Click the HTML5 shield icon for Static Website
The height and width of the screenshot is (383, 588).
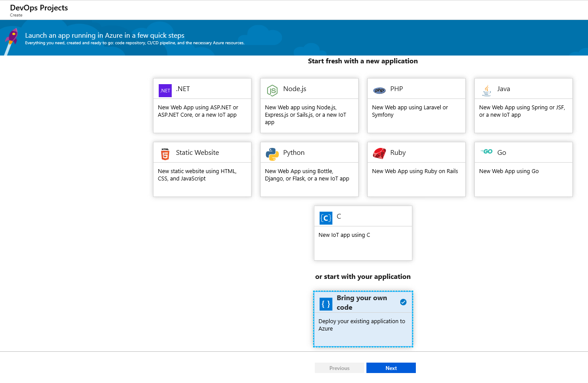pyautogui.click(x=165, y=154)
